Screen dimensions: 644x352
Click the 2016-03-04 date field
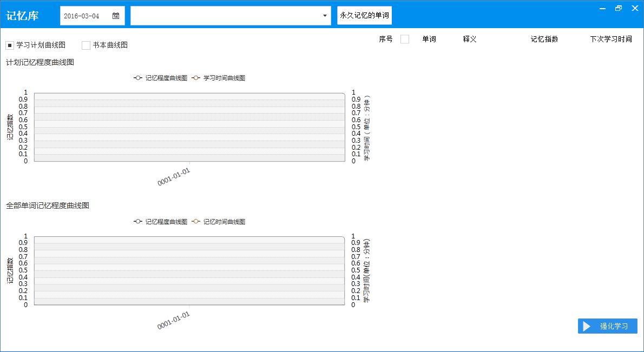[x=82, y=16]
